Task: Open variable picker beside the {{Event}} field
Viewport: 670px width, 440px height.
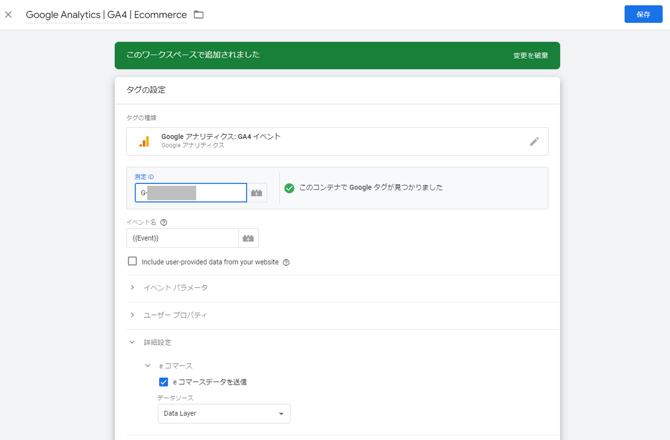Action: [249, 238]
